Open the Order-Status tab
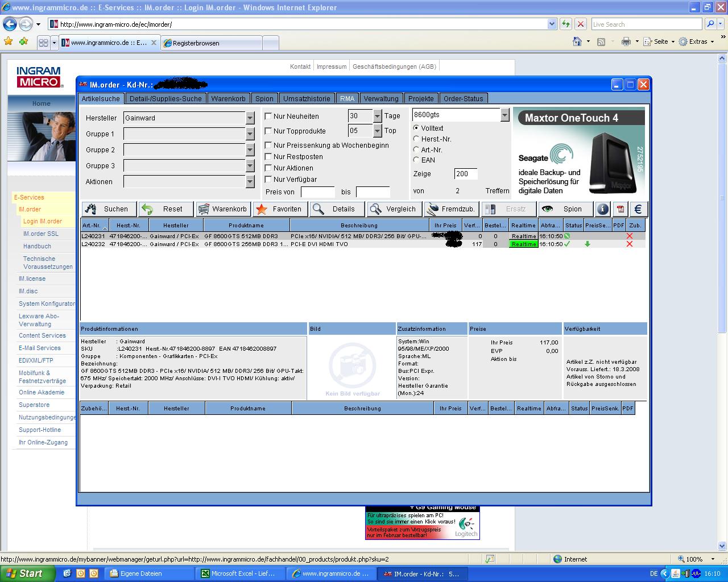The height and width of the screenshot is (582, 728). pyautogui.click(x=463, y=98)
